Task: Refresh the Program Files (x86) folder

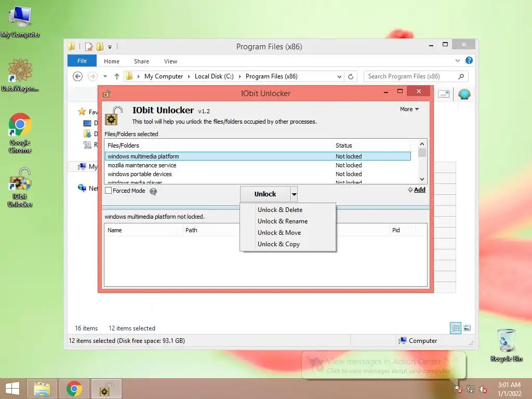Action: [x=351, y=76]
